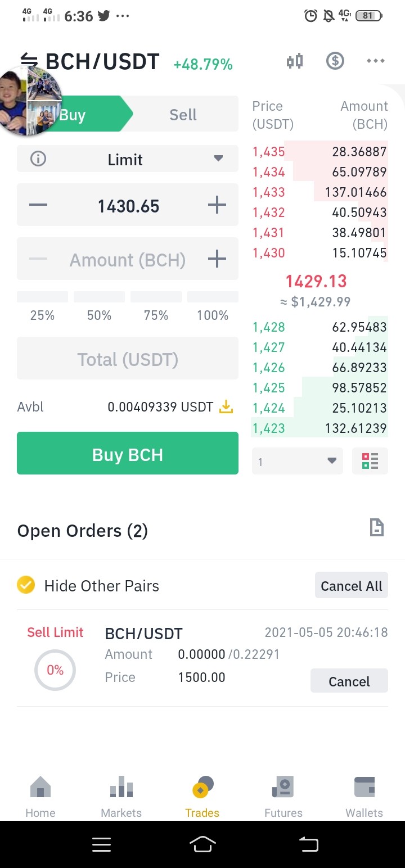Screen dimensions: 405x868
Task: Tap the info icon beside Limit
Action: (x=38, y=159)
